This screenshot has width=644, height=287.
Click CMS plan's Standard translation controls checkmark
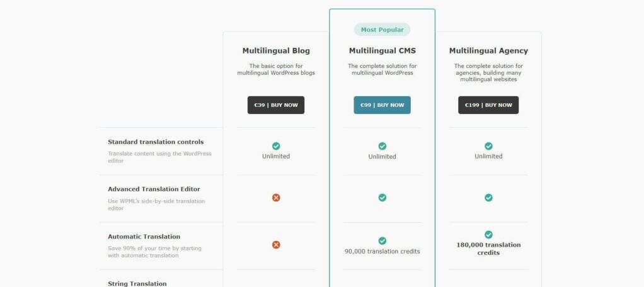[382, 146]
